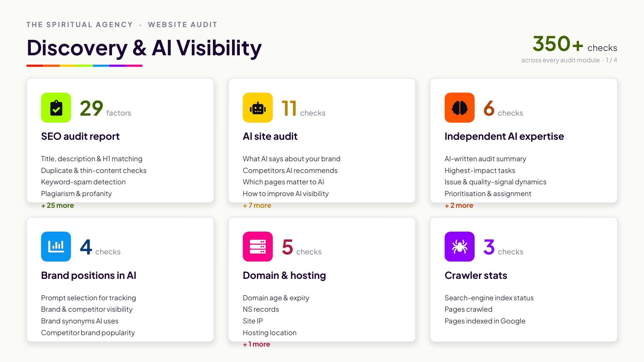This screenshot has height=362, width=644.
Task: Click the orange brain AI expertise icon
Action: coord(460,108)
